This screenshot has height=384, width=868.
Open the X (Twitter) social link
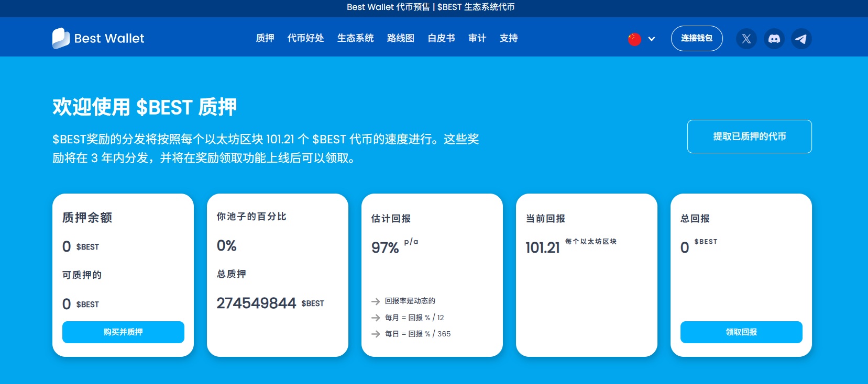[746, 39]
